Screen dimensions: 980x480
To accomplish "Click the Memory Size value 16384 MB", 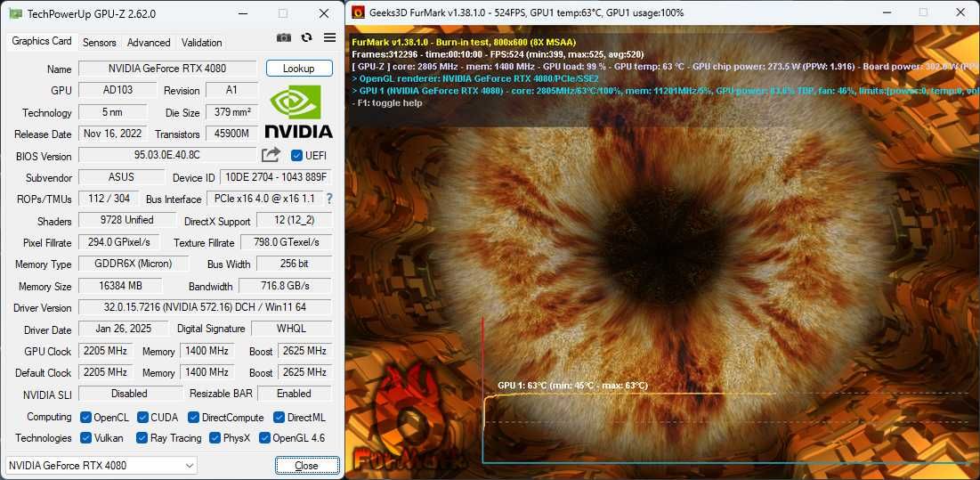I will pyautogui.click(x=120, y=286).
